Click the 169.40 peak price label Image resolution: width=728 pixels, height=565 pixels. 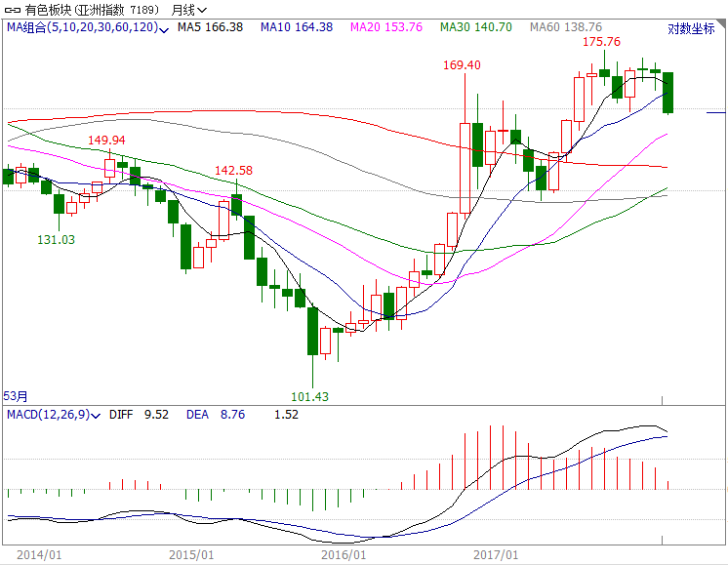[462, 65]
